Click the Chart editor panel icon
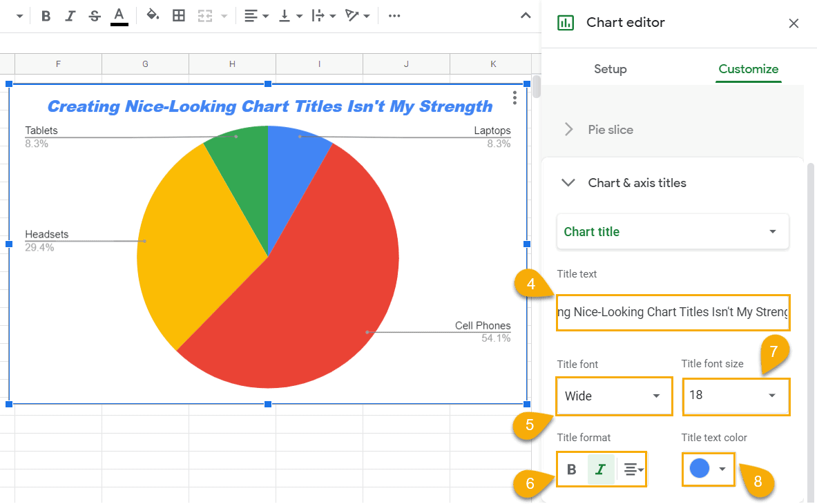 coord(566,22)
